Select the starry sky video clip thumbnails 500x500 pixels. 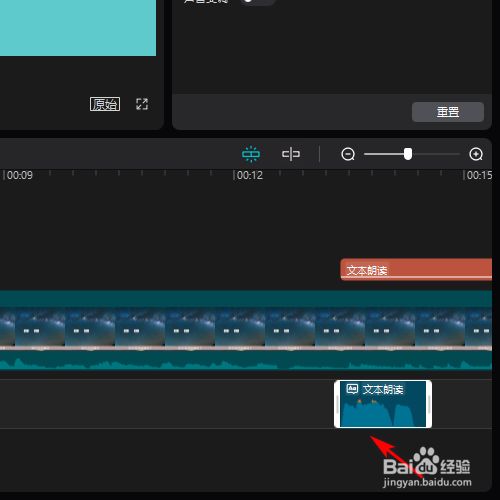tap(246, 328)
